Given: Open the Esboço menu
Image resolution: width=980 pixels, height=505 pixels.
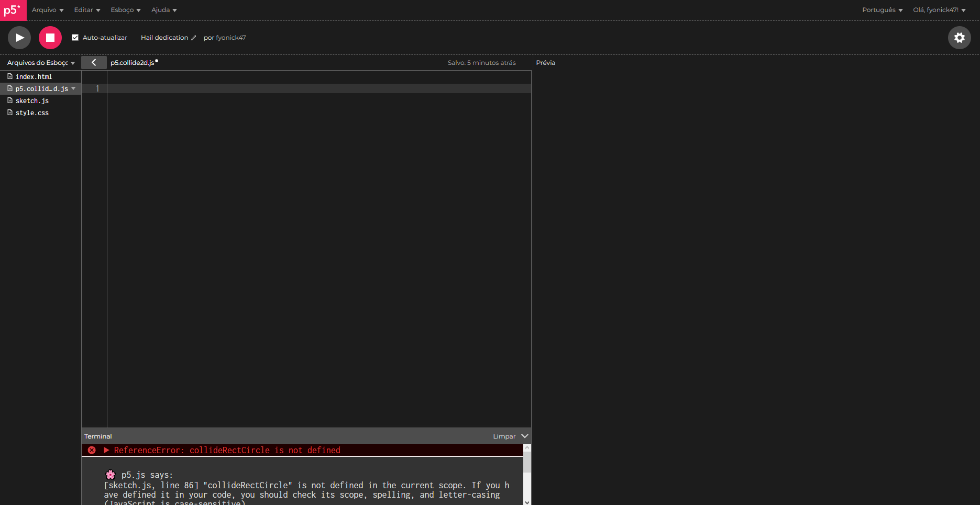Looking at the screenshot, I should pyautogui.click(x=126, y=10).
